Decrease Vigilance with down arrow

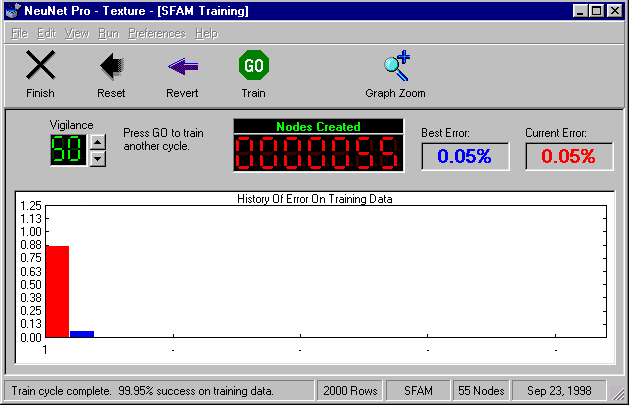pyautogui.click(x=97, y=159)
